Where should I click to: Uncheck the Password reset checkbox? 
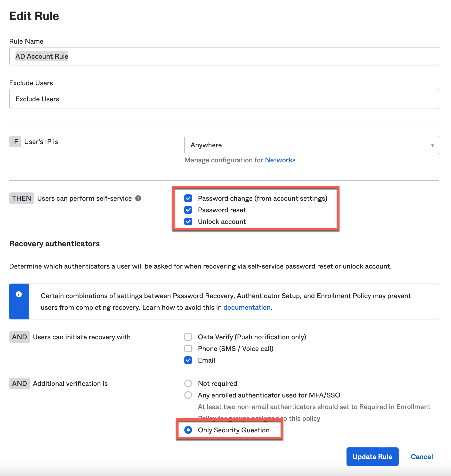pos(188,210)
